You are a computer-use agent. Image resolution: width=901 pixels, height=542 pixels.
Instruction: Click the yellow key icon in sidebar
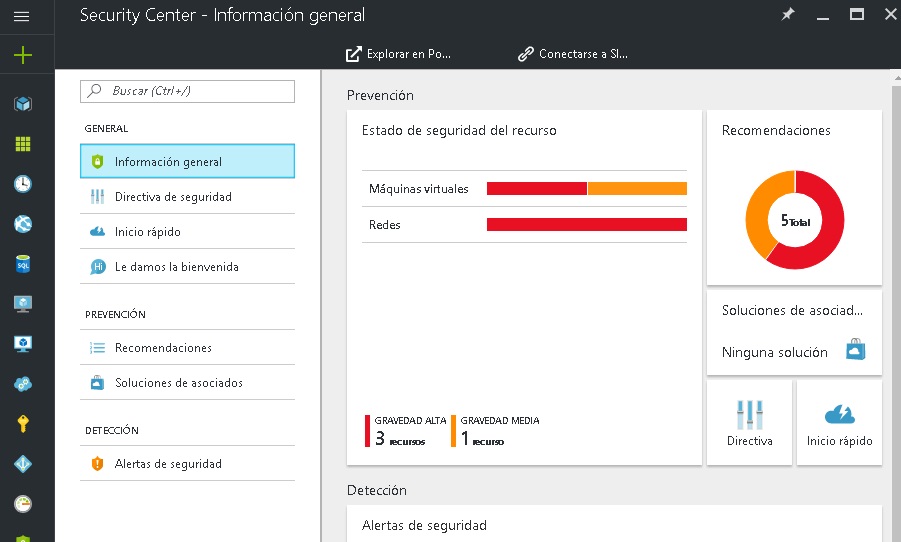pyautogui.click(x=22, y=424)
